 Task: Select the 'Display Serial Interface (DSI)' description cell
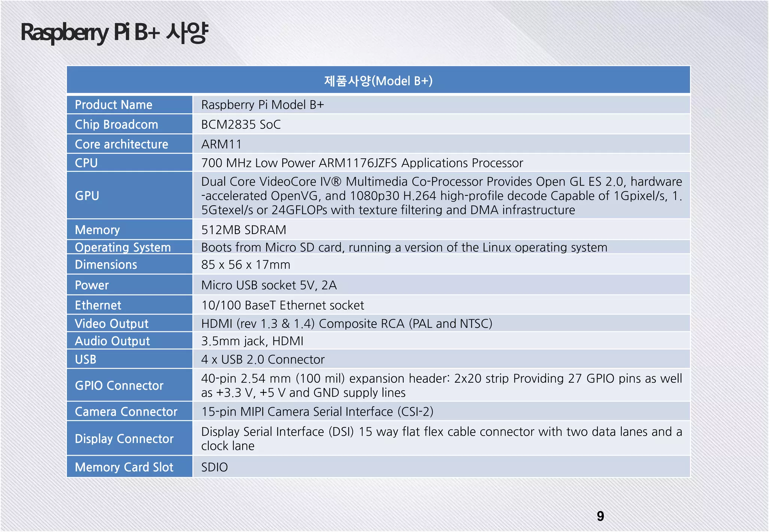[x=442, y=438]
